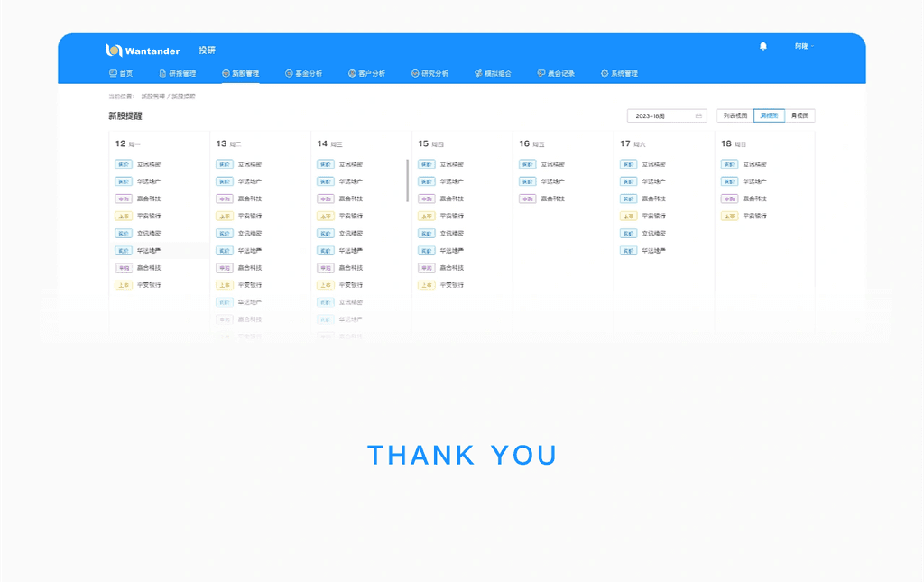Image resolution: width=924 pixels, height=582 pixels.
Task: Click the 投研 header label
Action: (207, 51)
